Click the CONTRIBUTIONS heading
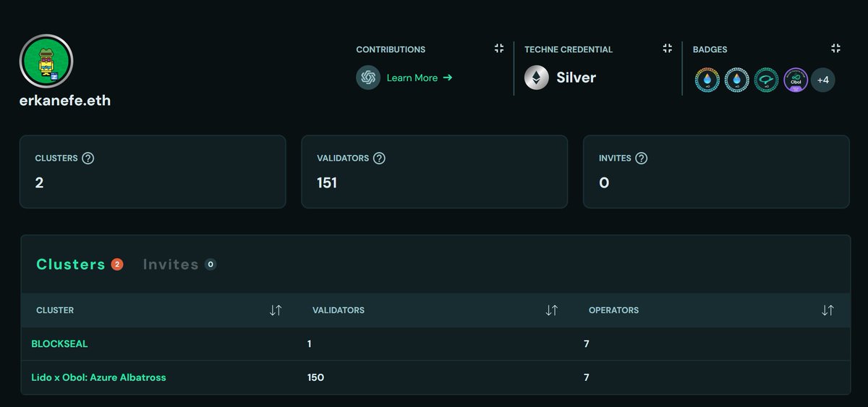Image resolution: width=868 pixels, height=407 pixels. (x=391, y=49)
